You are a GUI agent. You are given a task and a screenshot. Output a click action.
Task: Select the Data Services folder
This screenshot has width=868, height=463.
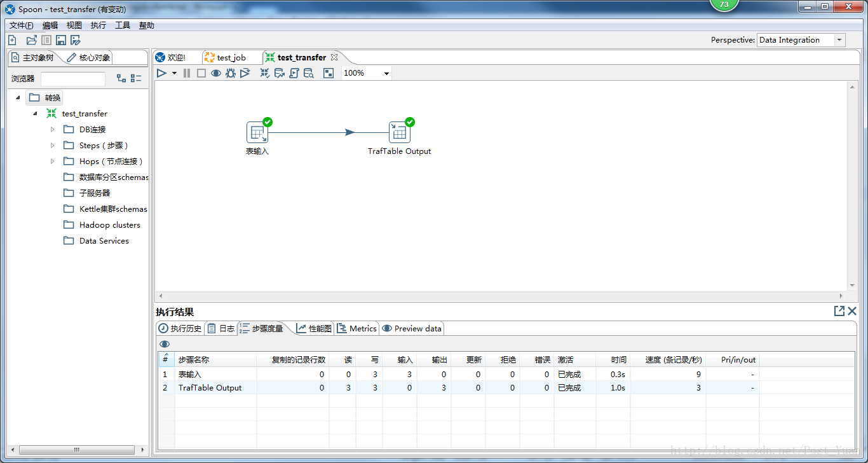point(96,240)
